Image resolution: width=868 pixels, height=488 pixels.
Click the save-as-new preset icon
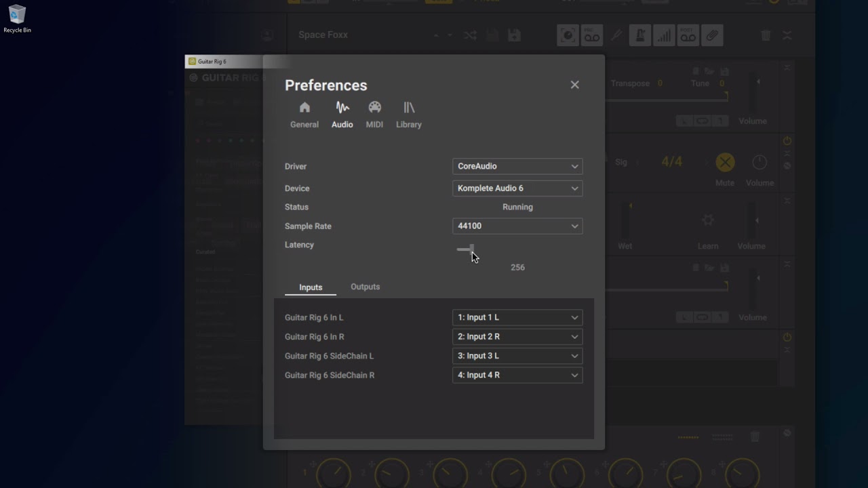pos(515,35)
